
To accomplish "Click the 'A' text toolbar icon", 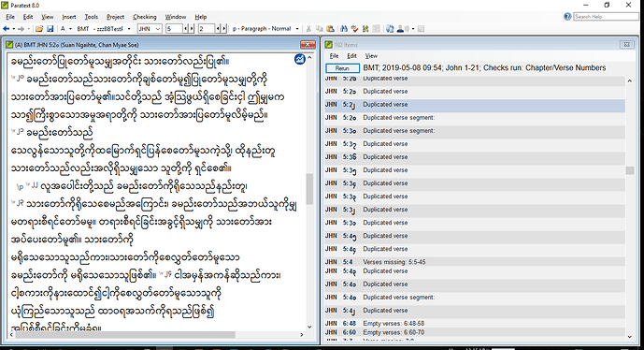I will [63, 29].
